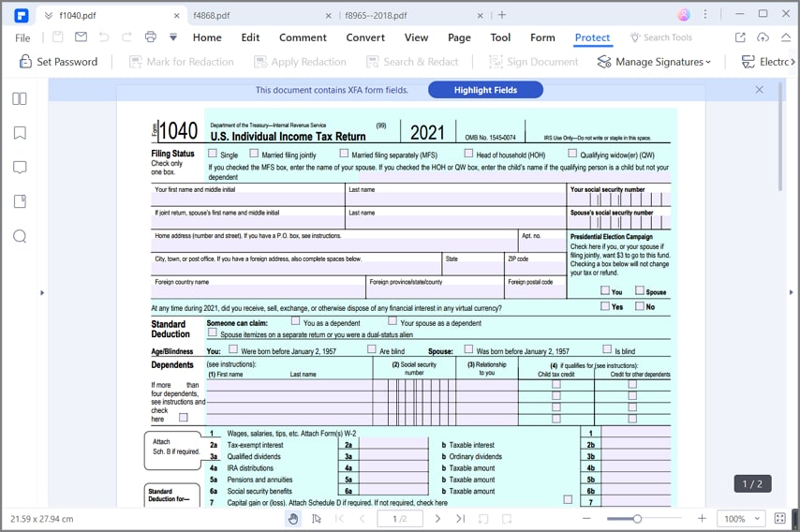The height and width of the screenshot is (532, 800).
Task: Click the Redo arrow icon
Action: 126,37
